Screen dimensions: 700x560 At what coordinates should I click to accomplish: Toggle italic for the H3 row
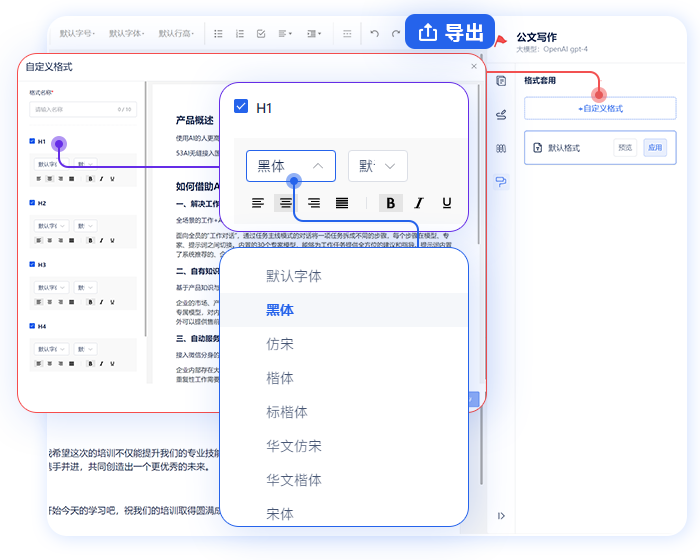tap(101, 302)
